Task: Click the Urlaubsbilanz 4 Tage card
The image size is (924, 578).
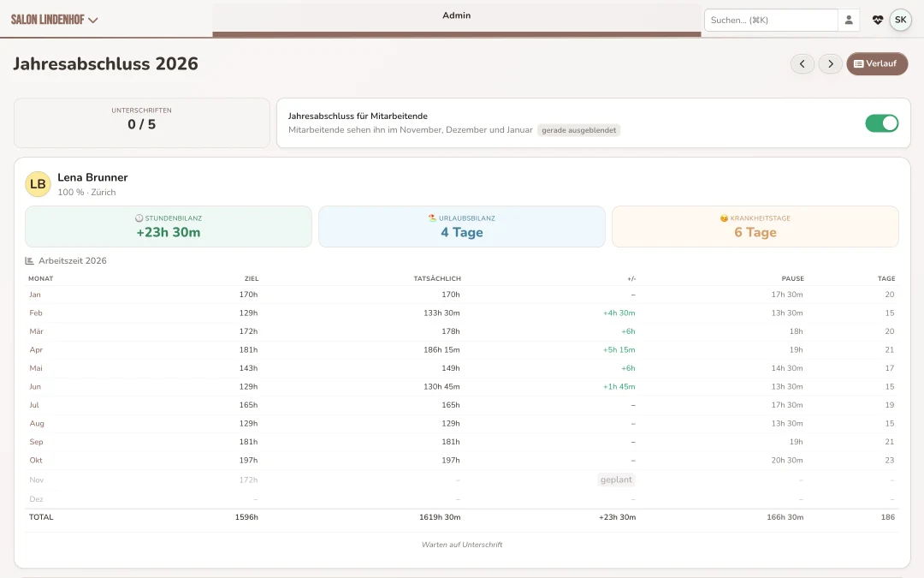Action: pyautogui.click(x=462, y=226)
